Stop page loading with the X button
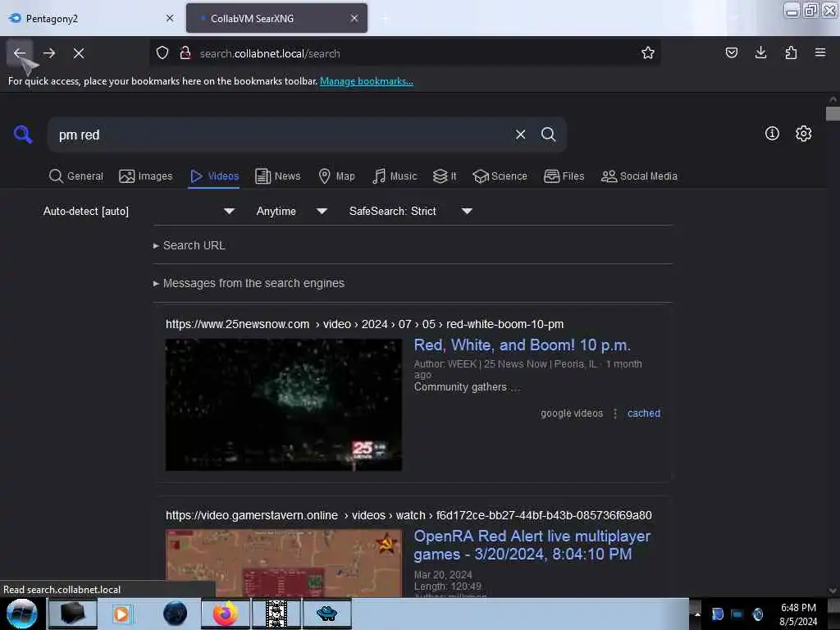The width and height of the screenshot is (840, 630). (x=79, y=53)
